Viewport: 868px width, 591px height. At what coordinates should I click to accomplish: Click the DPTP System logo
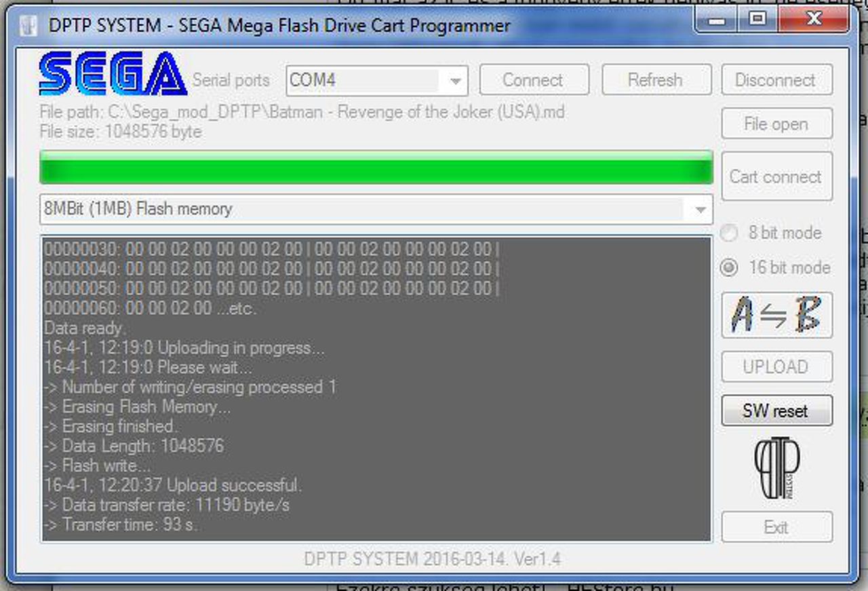click(776, 469)
